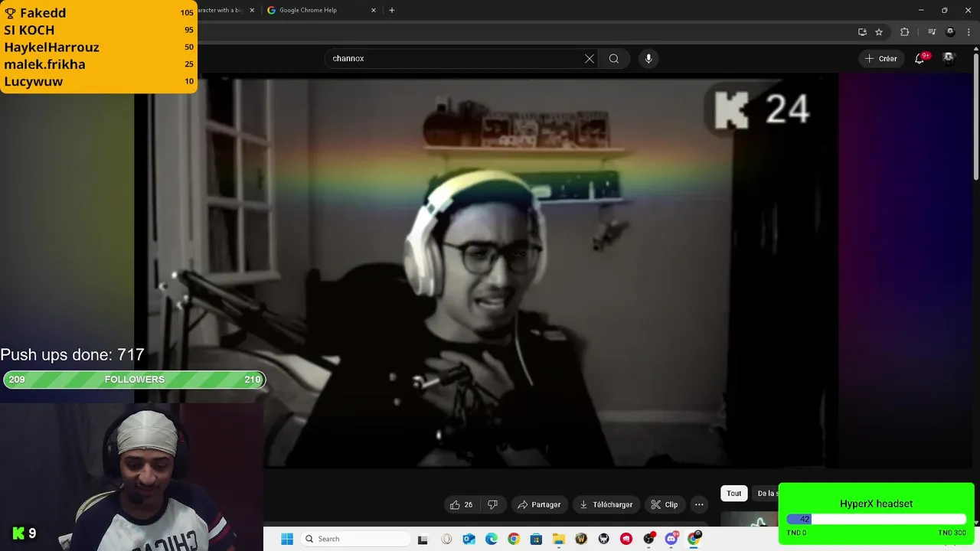Open Task View on taskbar
The height and width of the screenshot is (551, 980).
coord(423,539)
